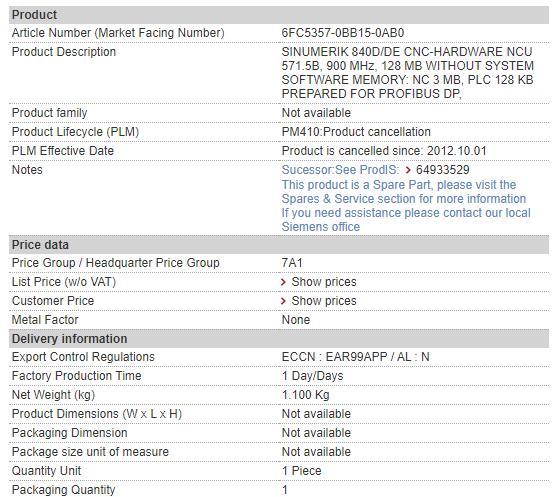Click the PLM Effective Date label
Image resolution: width=557 pixels, height=497 pixels.
(x=63, y=151)
